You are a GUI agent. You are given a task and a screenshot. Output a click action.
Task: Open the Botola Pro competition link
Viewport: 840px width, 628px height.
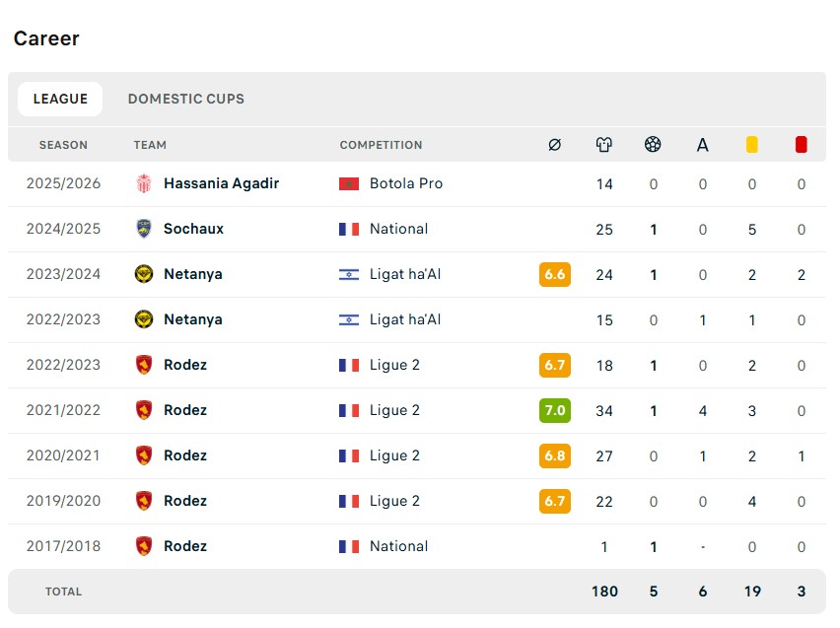(x=406, y=183)
